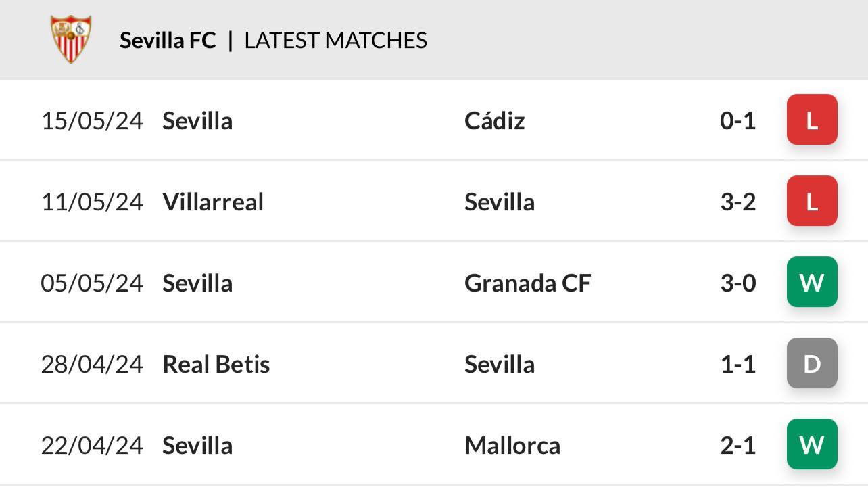Open Cádiz team link

click(494, 120)
